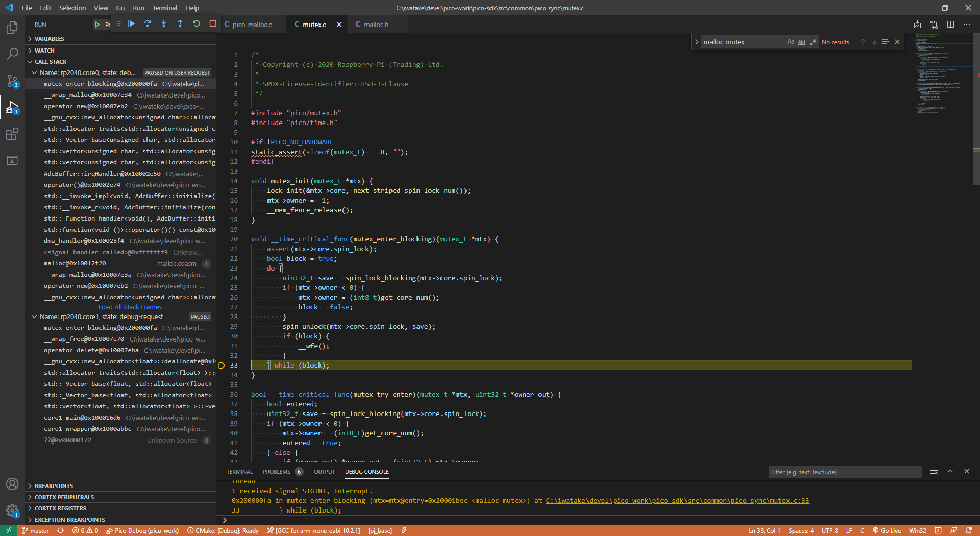Switch to the pico_malloc.c tab
The height and width of the screenshot is (536, 980).
point(254,24)
